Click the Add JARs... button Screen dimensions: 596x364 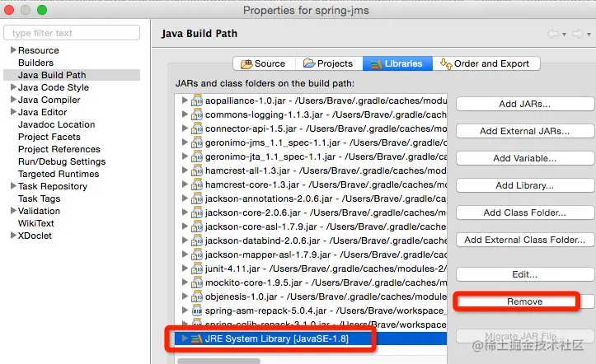[525, 104]
